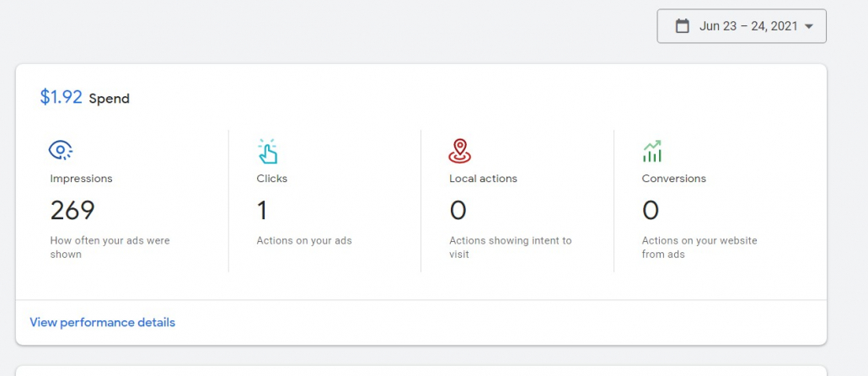Screen dimensions: 868x376
Task: Open the Jun 23 – 24, 2021 date picker
Action: pyautogui.click(x=742, y=26)
